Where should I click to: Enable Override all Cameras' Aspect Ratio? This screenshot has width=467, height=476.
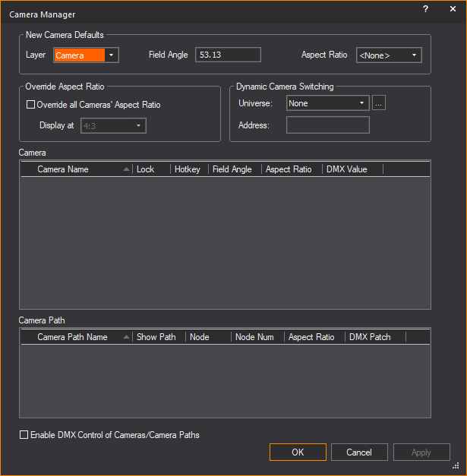[x=31, y=105]
